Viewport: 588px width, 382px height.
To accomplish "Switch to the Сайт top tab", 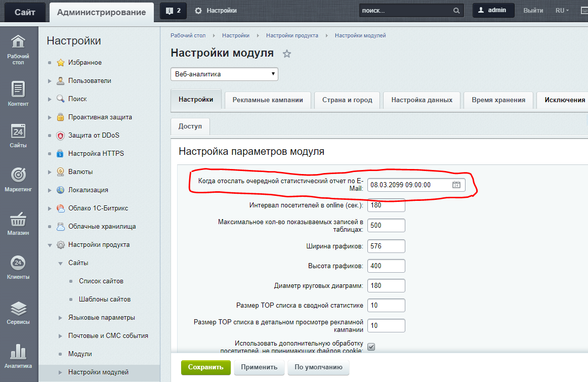I will [25, 12].
